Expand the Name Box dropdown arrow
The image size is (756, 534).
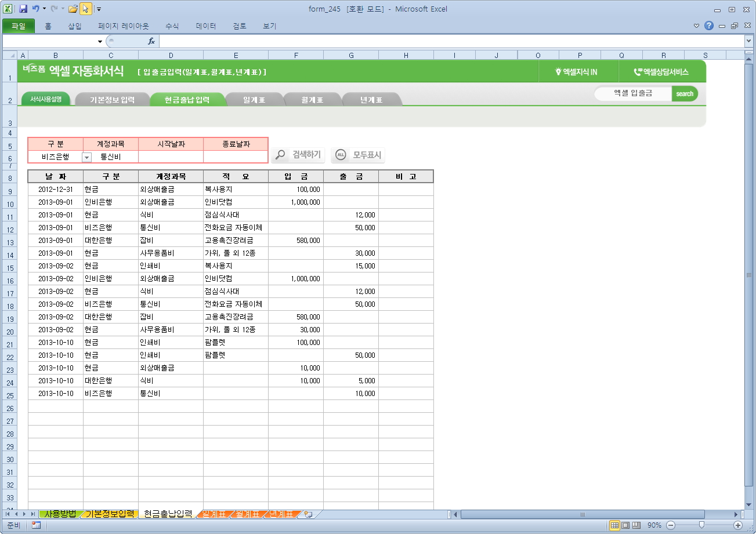tap(100, 42)
